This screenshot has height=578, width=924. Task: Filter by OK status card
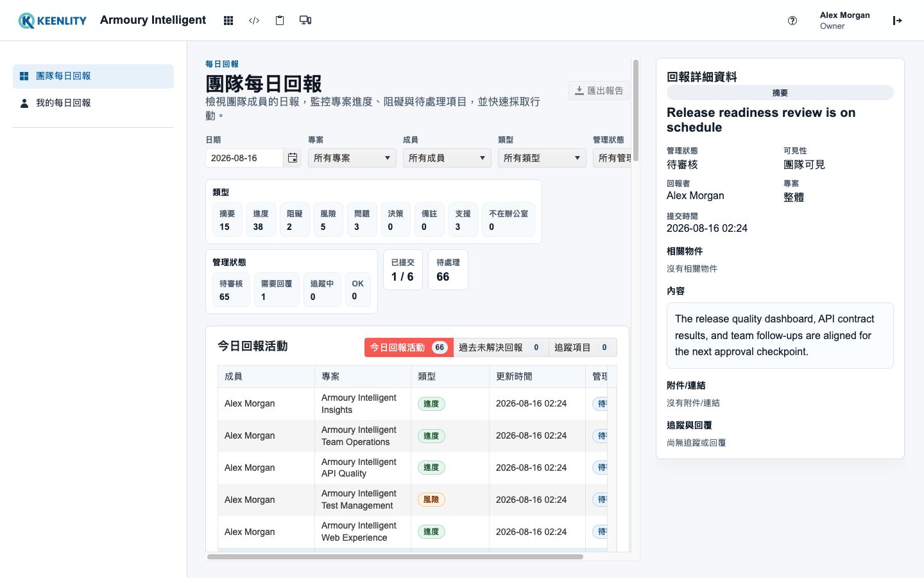coord(358,290)
